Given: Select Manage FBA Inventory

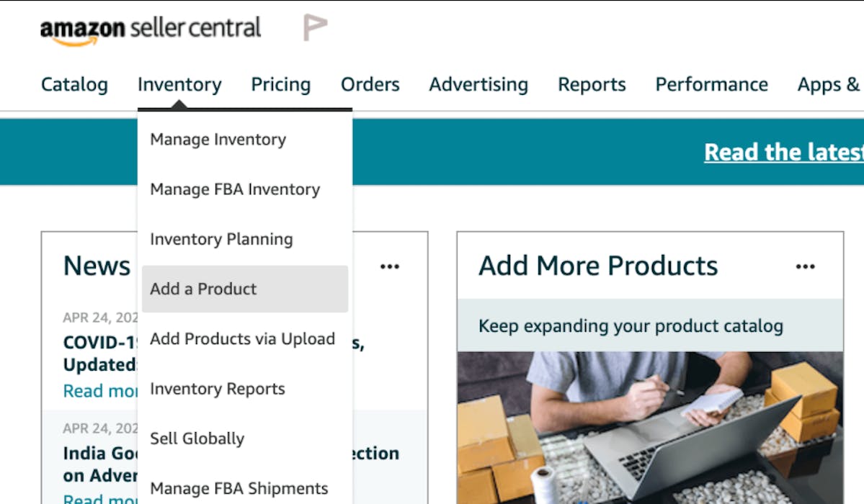Looking at the screenshot, I should coord(245,189).
